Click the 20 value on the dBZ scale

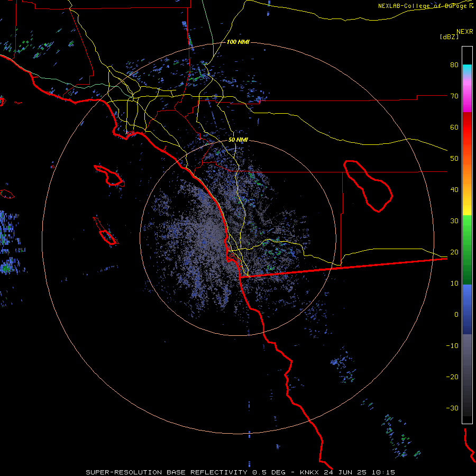tap(454, 252)
